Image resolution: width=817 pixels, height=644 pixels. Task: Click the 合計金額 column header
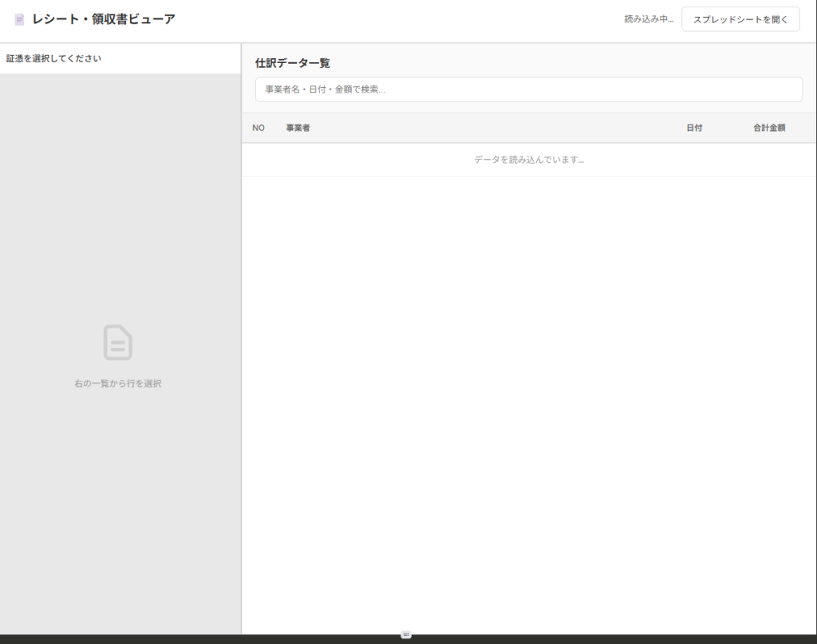click(769, 128)
